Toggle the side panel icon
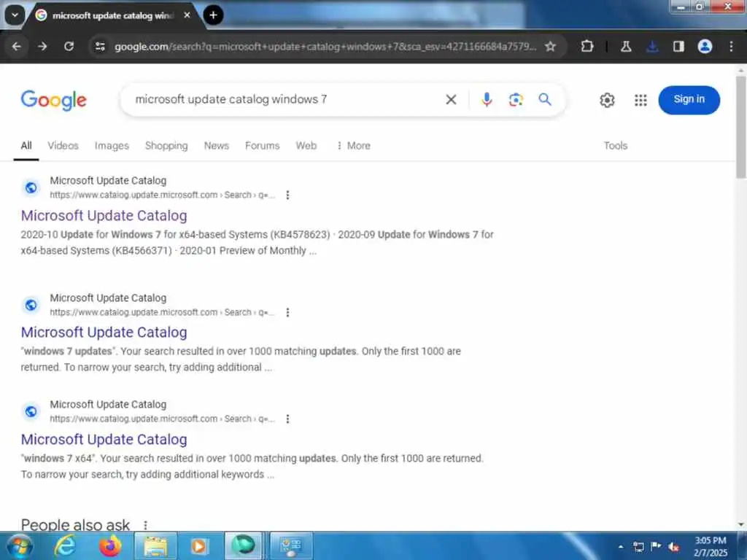 (678, 46)
